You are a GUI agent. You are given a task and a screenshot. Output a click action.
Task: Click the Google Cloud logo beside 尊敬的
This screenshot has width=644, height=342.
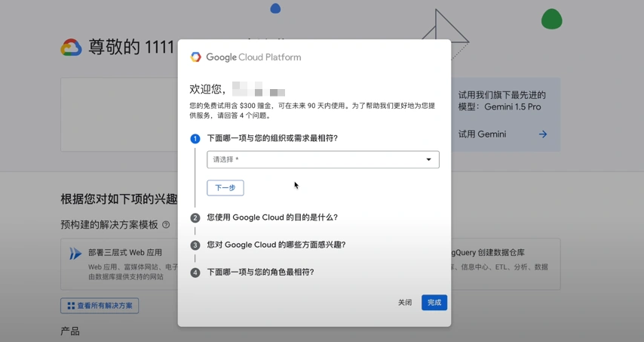(71, 48)
